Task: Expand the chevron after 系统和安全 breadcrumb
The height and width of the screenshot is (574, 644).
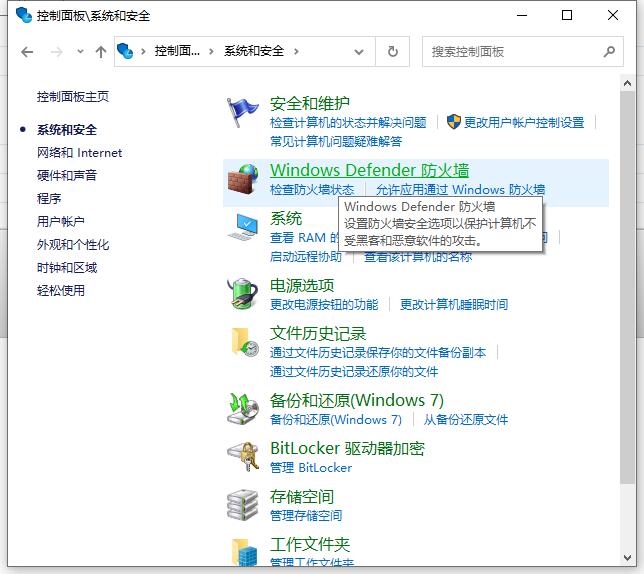Action: pos(296,52)
